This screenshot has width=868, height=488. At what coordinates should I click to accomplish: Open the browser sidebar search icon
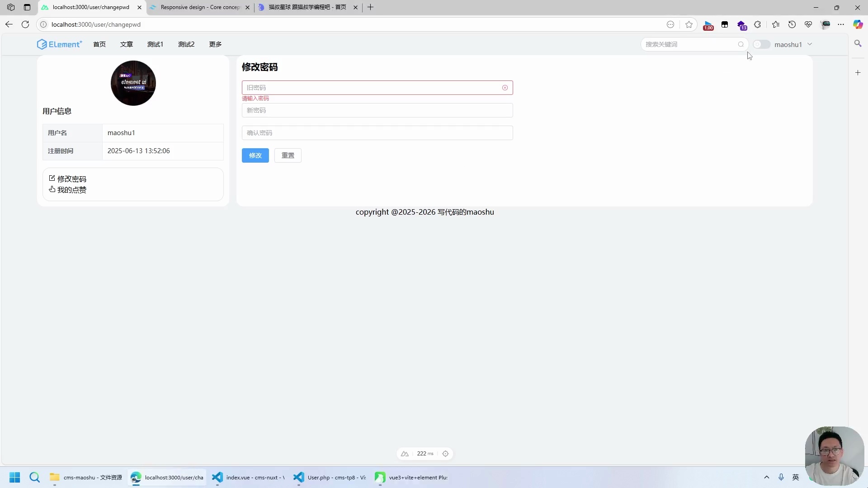point(858,44)
